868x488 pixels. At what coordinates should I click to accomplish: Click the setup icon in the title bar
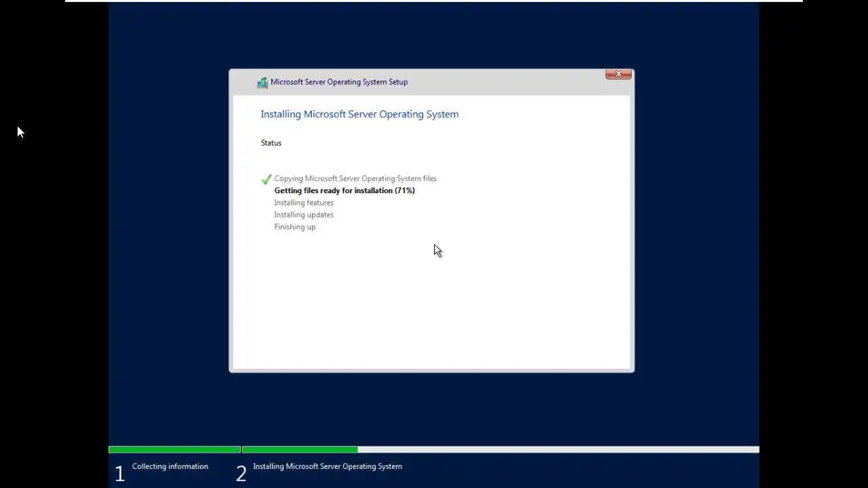pos(262,83)
